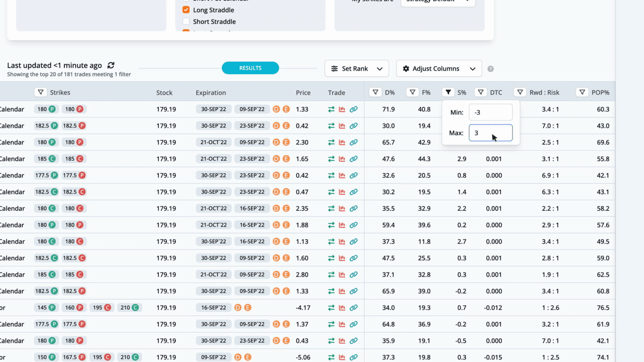Click the Stock column header
The image size is (644, 362).
pyautogui.click(x=164, y=93)
